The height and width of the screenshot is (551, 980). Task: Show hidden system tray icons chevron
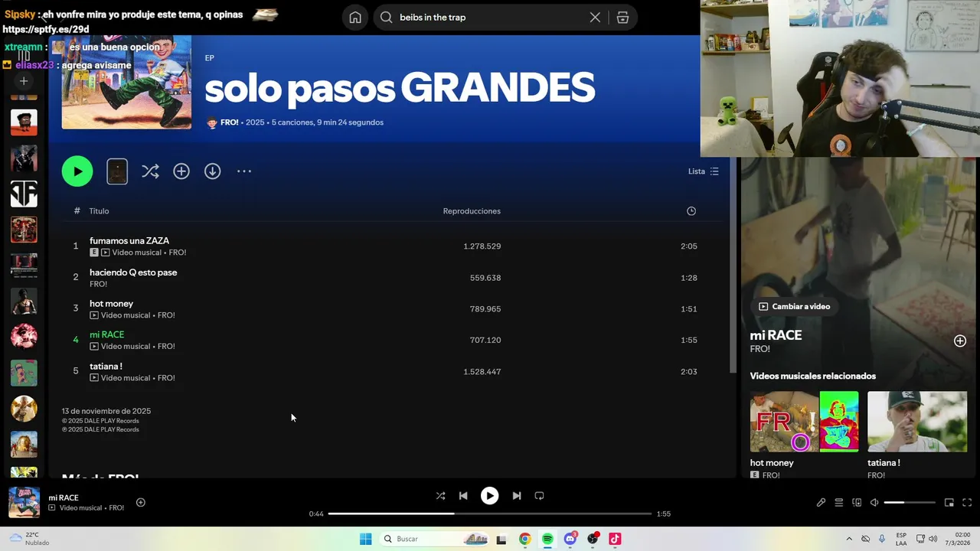point(848,539)
